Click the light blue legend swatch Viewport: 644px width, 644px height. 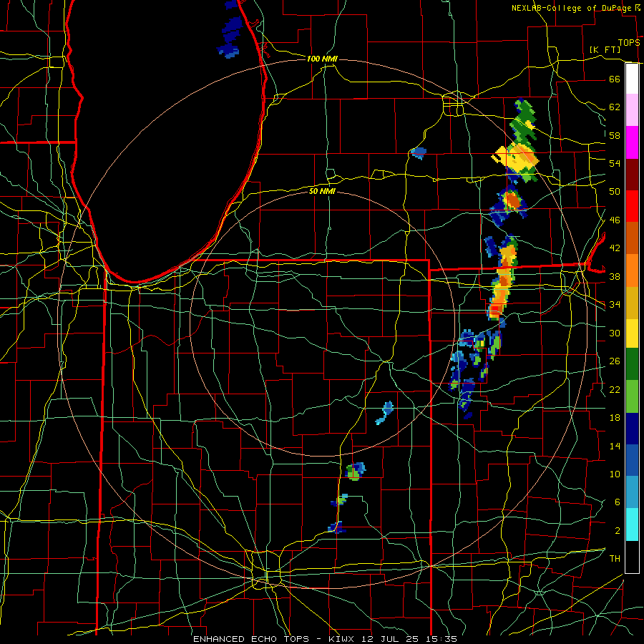coord(632,492)
